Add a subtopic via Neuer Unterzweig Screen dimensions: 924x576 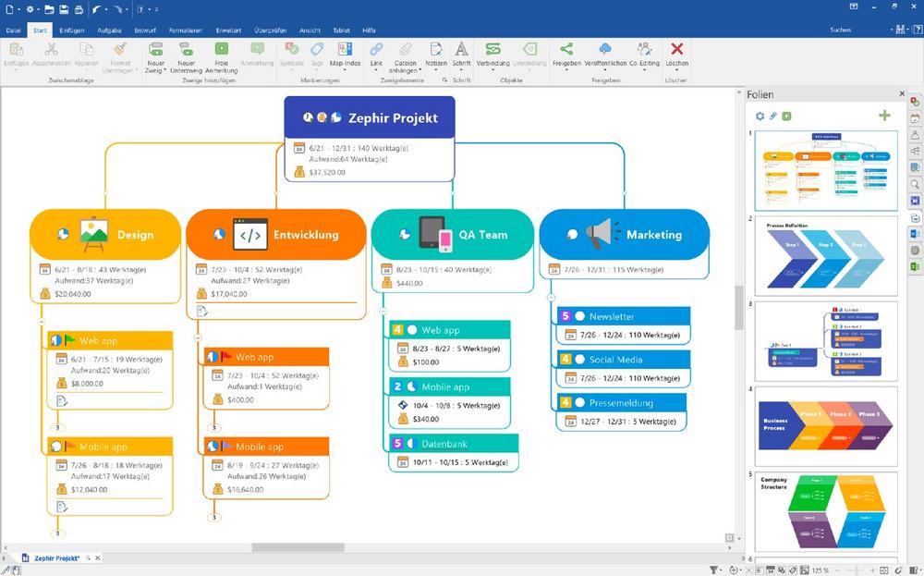(186, 51)
